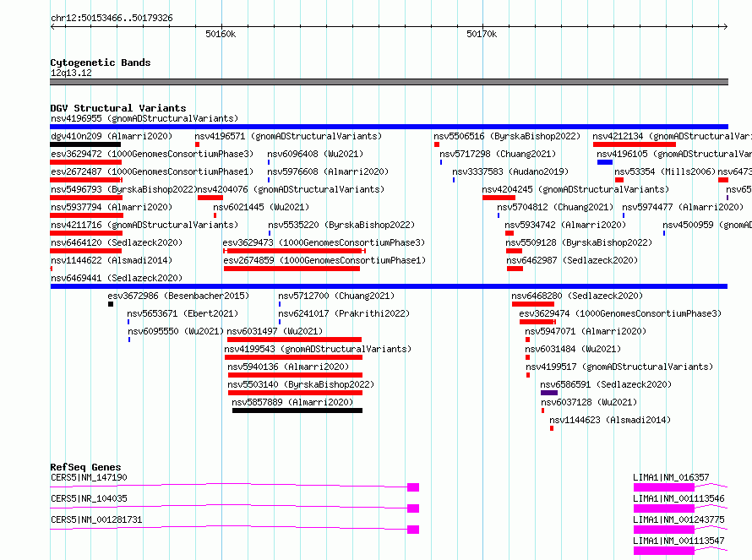Select nsv6021445 Wu2021 variant label
Screen dimensions: 752x560
point(261,207)
